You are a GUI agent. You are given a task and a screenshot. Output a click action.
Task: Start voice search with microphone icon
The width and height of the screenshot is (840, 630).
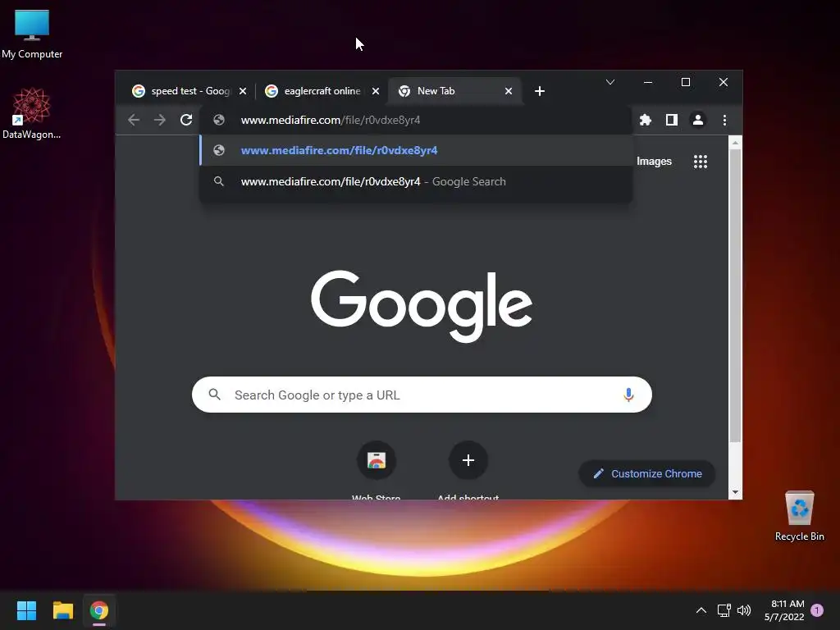tap(628, 395)
